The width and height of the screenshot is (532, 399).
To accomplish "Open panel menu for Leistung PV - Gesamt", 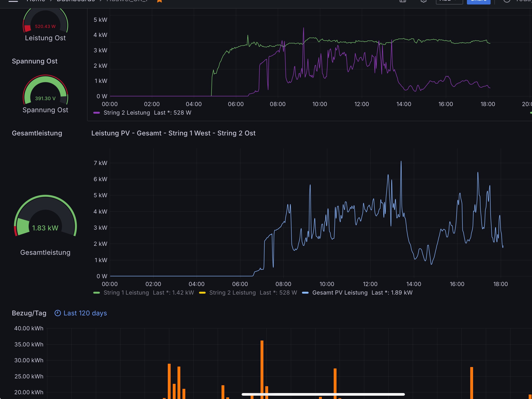I will [x=173, y=133].
